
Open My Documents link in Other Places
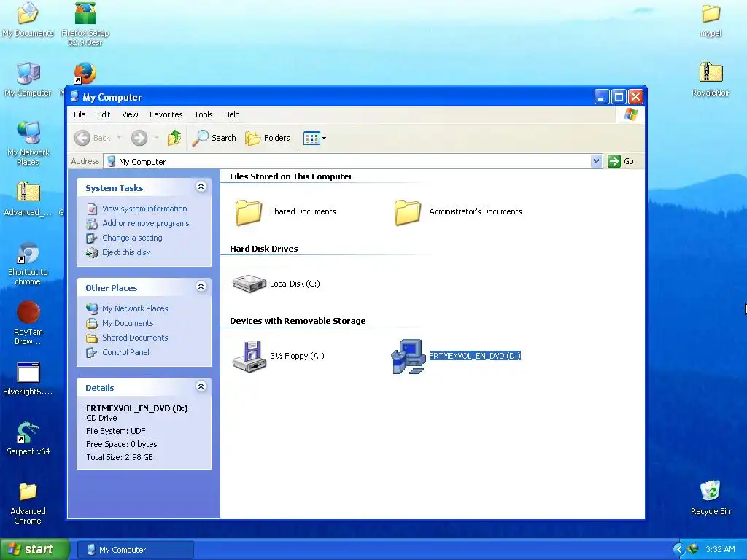pyautogui.click(x=128, y=323)
